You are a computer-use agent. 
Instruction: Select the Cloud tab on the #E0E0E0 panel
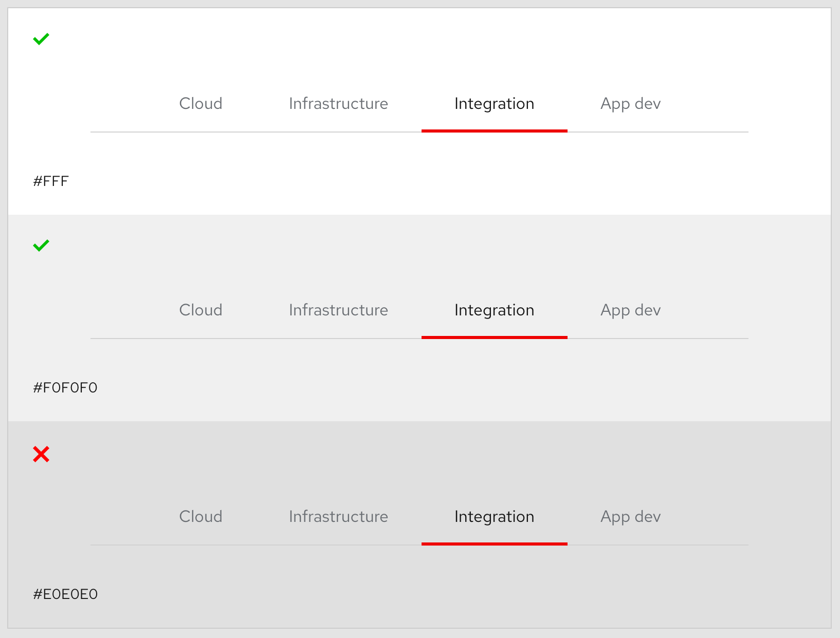pos(200,517)
